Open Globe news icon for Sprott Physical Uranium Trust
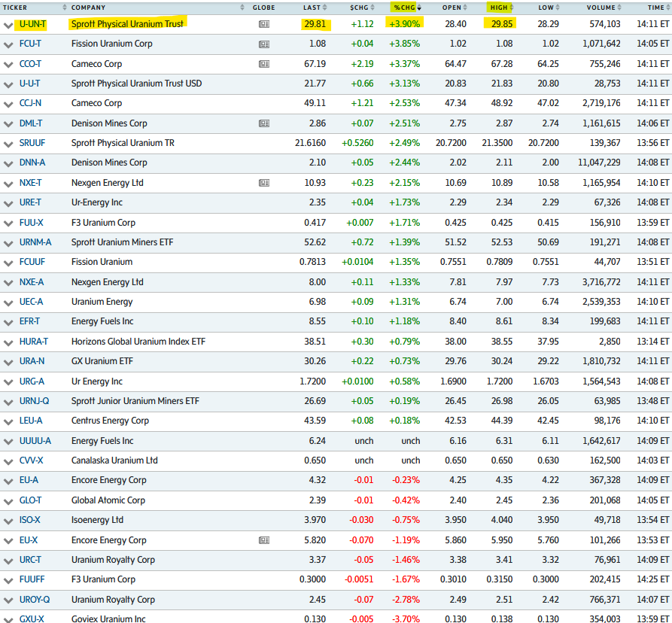 264,24
